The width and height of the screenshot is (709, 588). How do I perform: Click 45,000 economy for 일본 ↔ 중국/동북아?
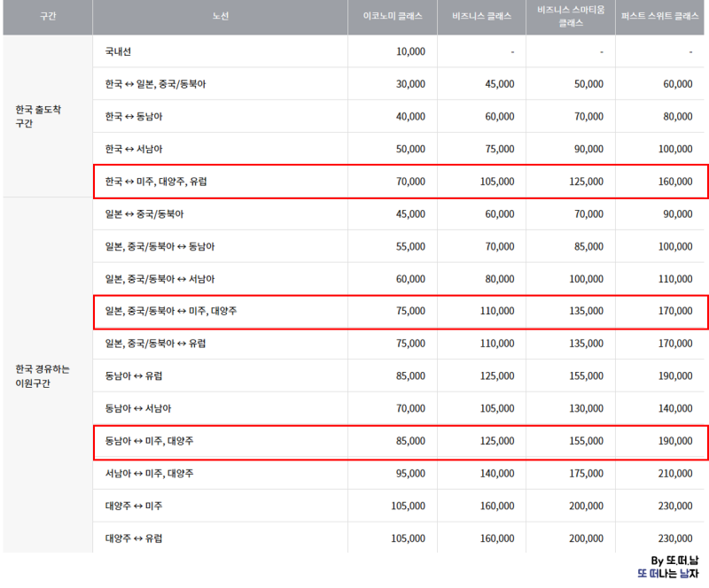pos(410,214)
